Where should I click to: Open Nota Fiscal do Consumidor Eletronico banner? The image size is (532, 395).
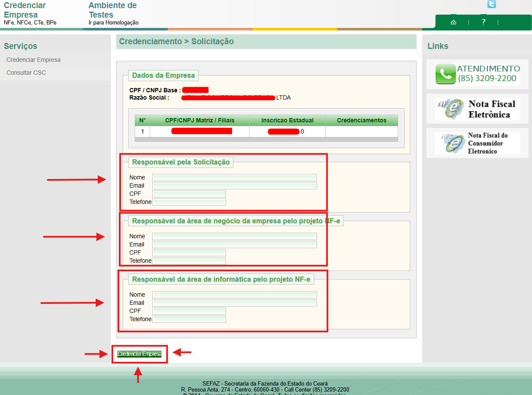pyautogui.click(x=477, y=143)
